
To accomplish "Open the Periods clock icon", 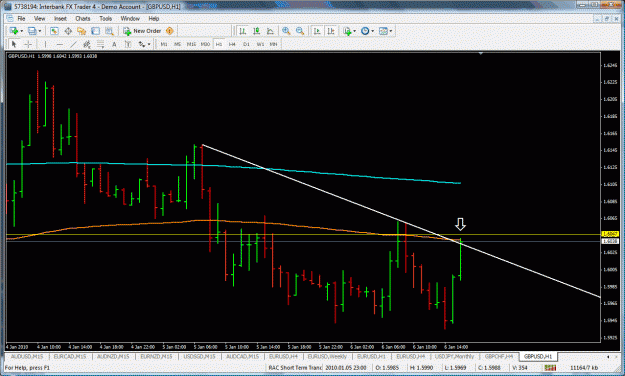I will pos(365,31).
